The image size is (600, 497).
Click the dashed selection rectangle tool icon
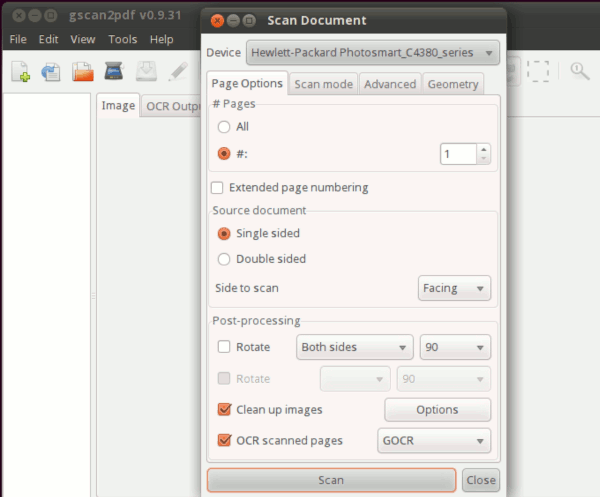pos(538,71)
